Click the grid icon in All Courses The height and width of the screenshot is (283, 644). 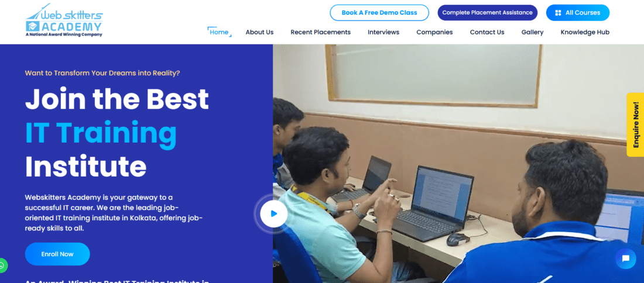point(558,13)
